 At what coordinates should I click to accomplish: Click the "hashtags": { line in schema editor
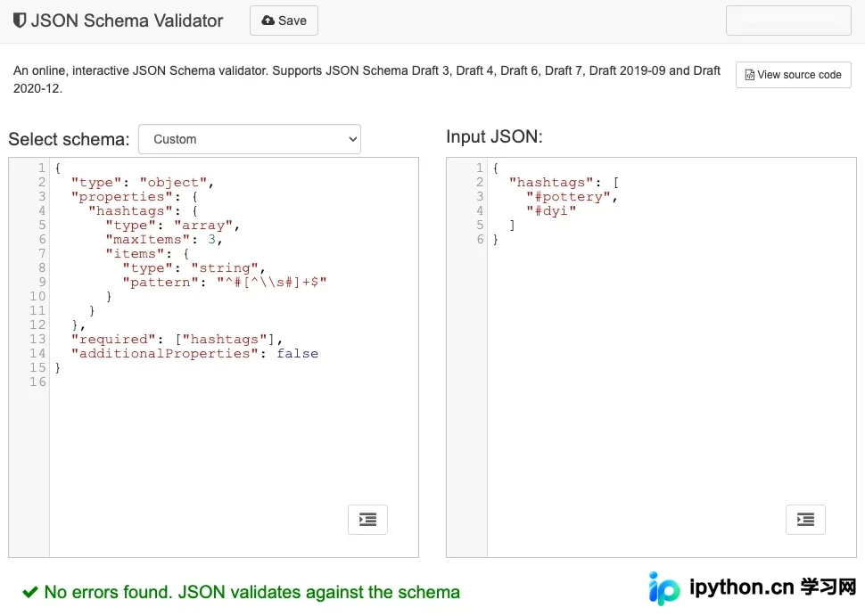pyautogui.click(x=143, y=211)
